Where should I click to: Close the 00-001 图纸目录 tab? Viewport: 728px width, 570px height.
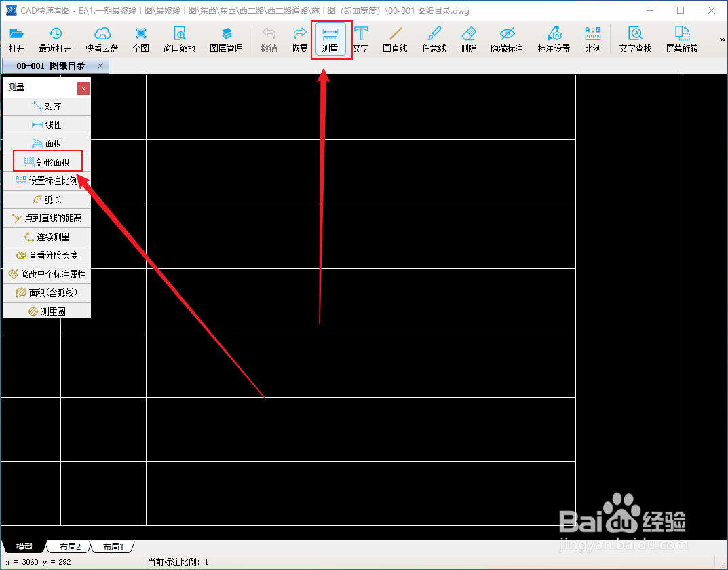pyautogui.click(x=100, y=66)
